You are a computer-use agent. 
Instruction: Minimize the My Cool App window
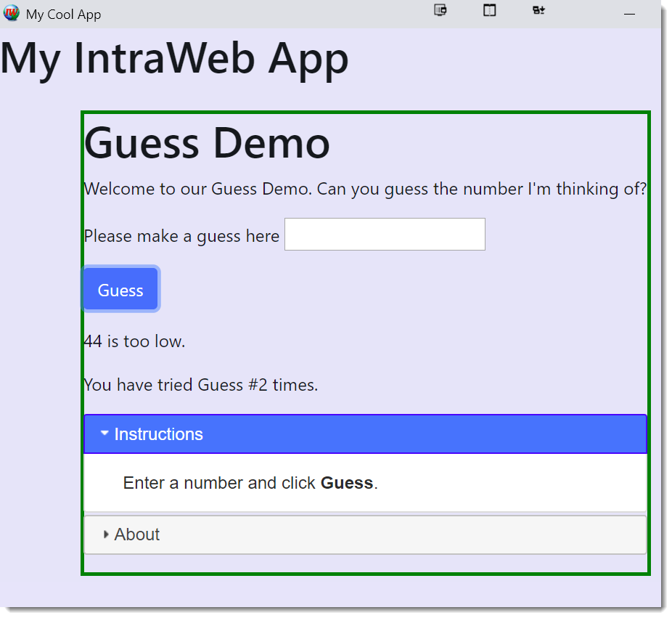coord(629,14)
